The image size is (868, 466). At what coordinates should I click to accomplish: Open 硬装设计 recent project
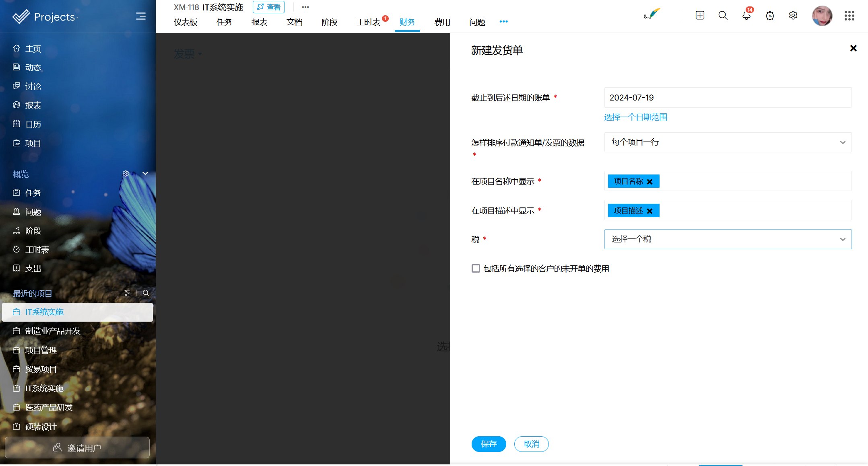point(41,427)
